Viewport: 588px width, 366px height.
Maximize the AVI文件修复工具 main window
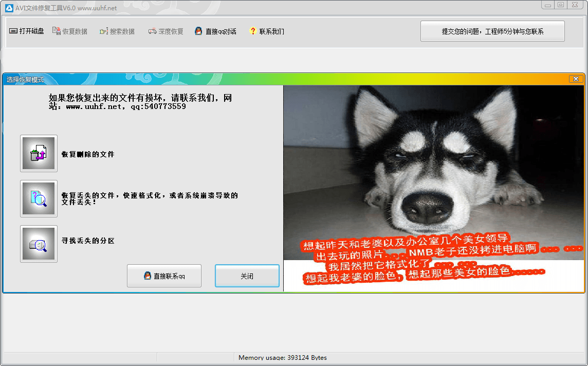click(x=560, y=5)
